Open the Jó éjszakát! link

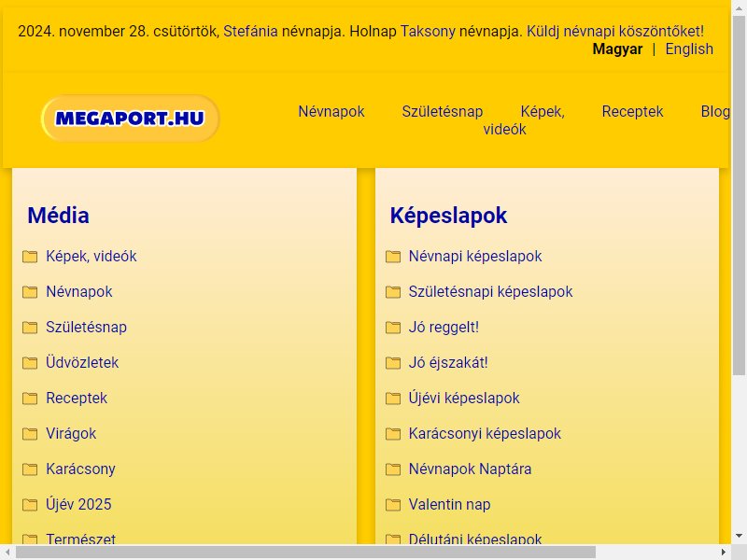[x=448, y=362]
